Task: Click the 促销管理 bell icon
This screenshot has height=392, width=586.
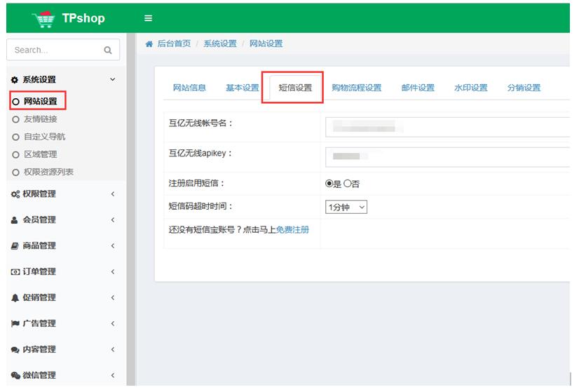Action: click(x=15, y=298)
